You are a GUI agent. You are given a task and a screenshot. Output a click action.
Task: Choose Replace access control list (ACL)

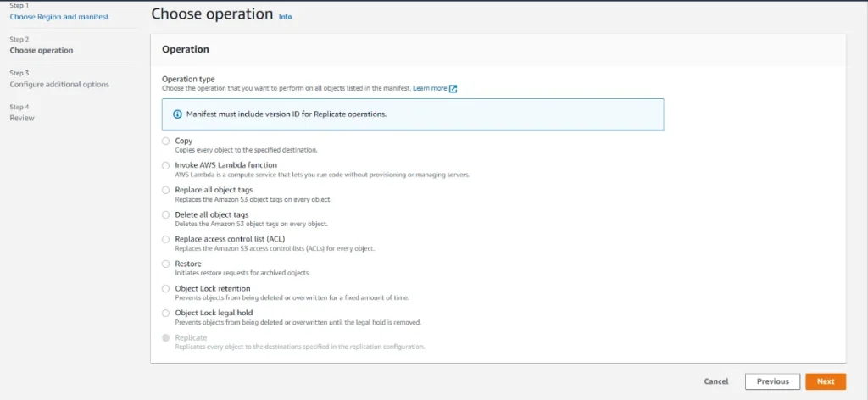(166, 239)
